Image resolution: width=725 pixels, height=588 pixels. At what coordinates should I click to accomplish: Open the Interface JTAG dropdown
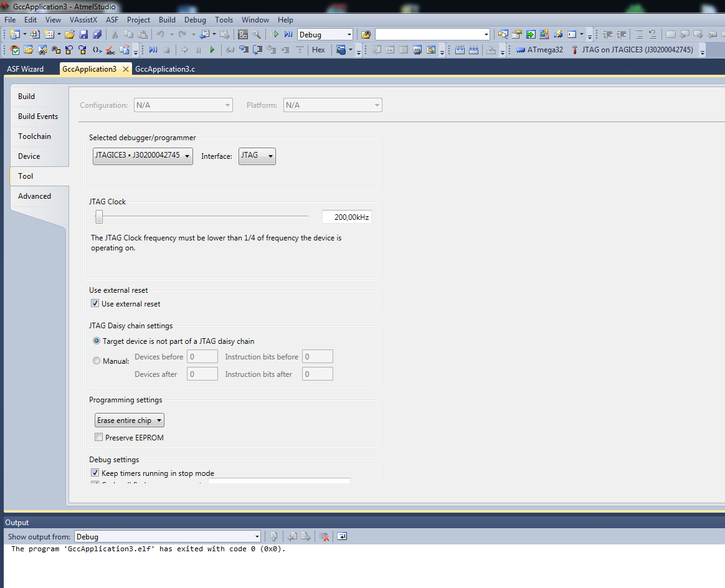coord(257,156)
